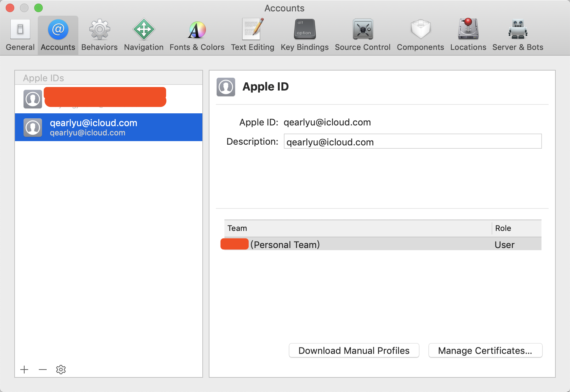The width and height of the screenshot is (570, 392).
Task: Open the General preferences pane
Action: pyautogui.click(x=20, y=34)
